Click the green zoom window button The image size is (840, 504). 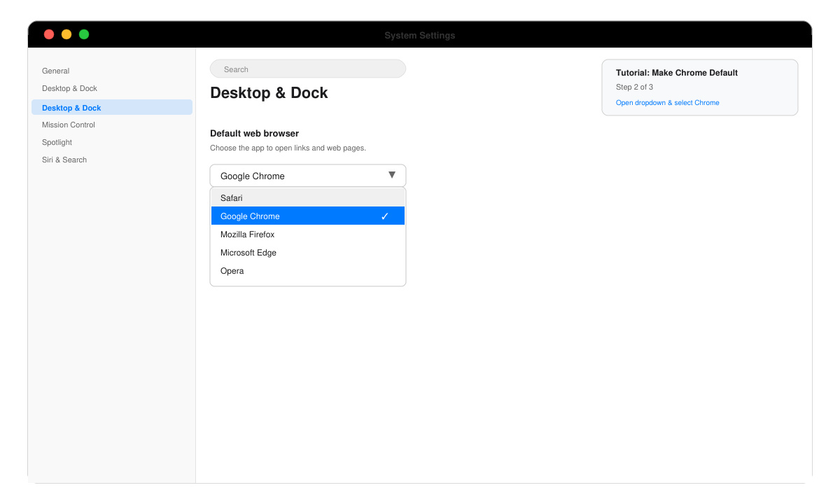click(84, 34)
